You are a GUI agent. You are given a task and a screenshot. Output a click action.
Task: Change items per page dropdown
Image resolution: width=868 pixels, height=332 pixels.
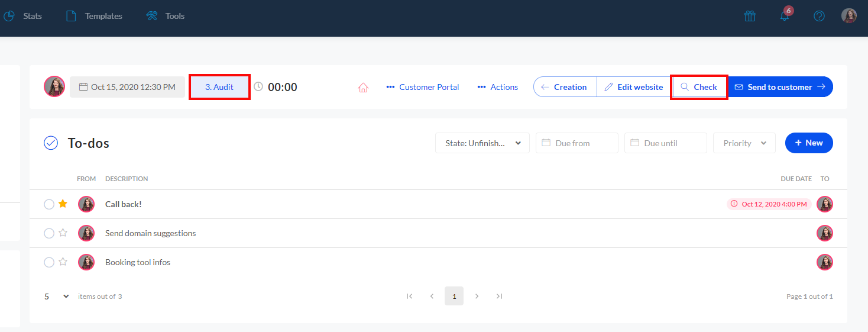[x=56, y=296]
